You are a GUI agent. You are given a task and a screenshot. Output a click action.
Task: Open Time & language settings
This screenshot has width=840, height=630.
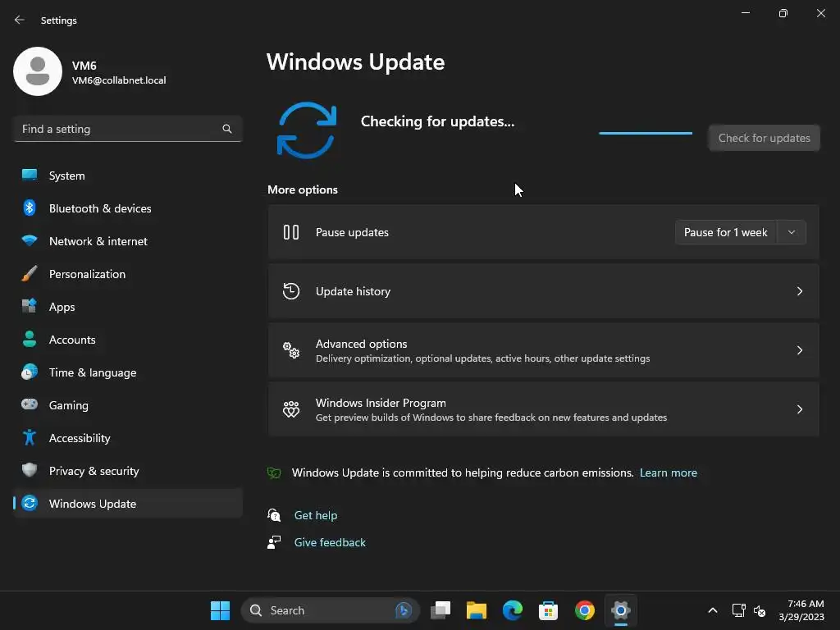[x=127, y=372]
